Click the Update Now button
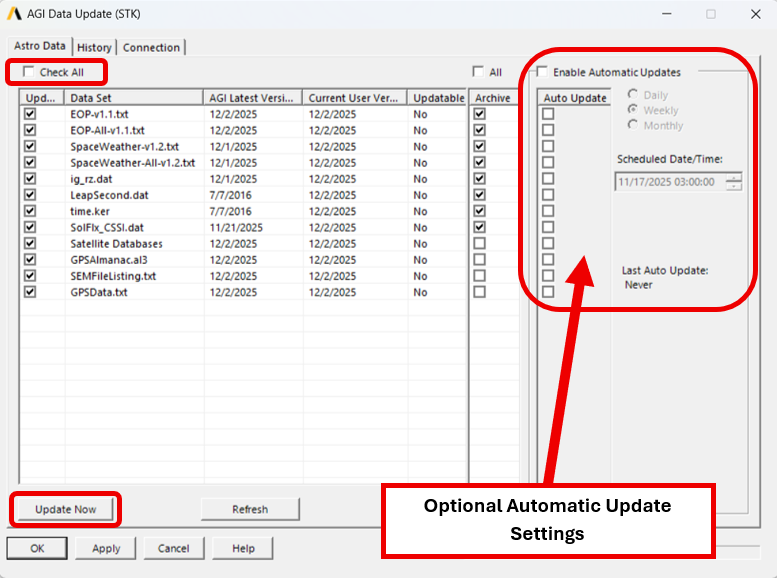The image size is (778, 578). click(x=66, y=509)
